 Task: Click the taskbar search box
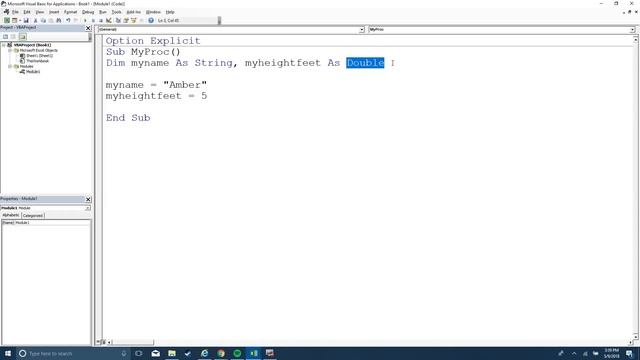point(73,353)
